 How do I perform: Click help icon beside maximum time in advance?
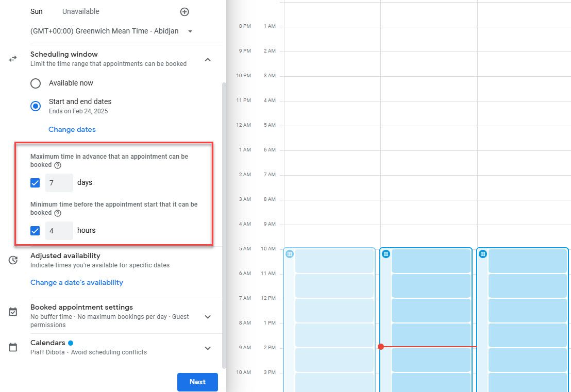click(x=58, y=165)
